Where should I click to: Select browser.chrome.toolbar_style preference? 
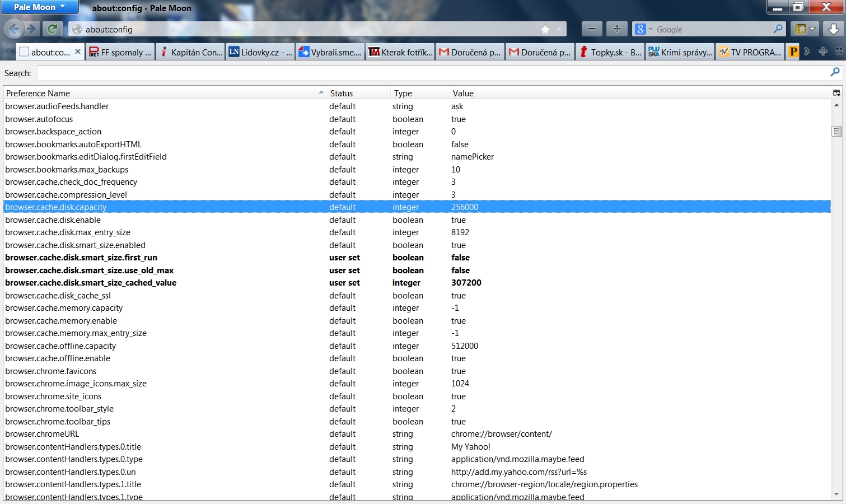coord(417,409)
